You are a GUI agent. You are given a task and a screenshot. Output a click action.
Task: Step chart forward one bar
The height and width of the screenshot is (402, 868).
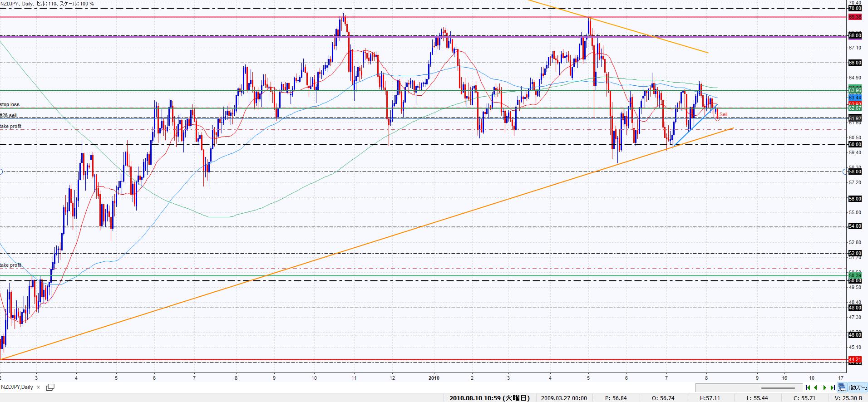pyautogui.click(x=824, y=387)
